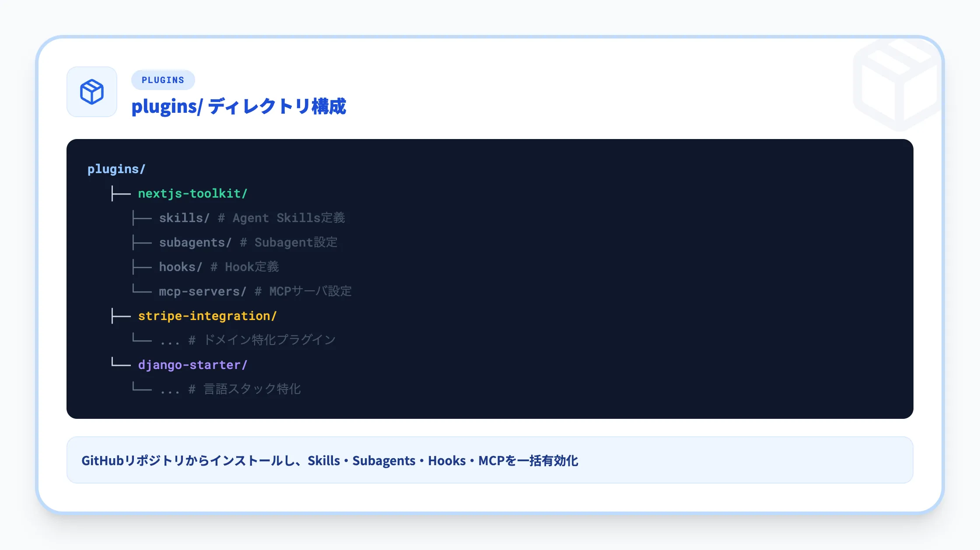Expand the django-starter/ folder

(x=192, y=365)
